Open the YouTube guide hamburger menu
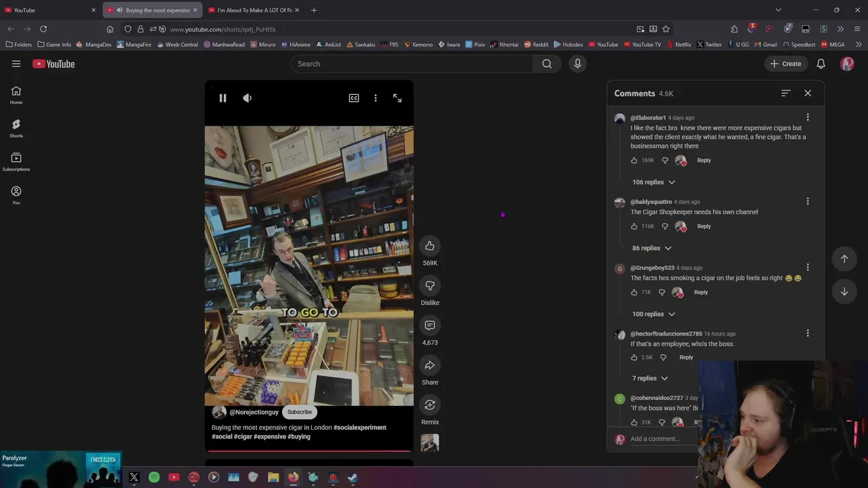Viewport: 868px width, 488px height. click(16, 64)
